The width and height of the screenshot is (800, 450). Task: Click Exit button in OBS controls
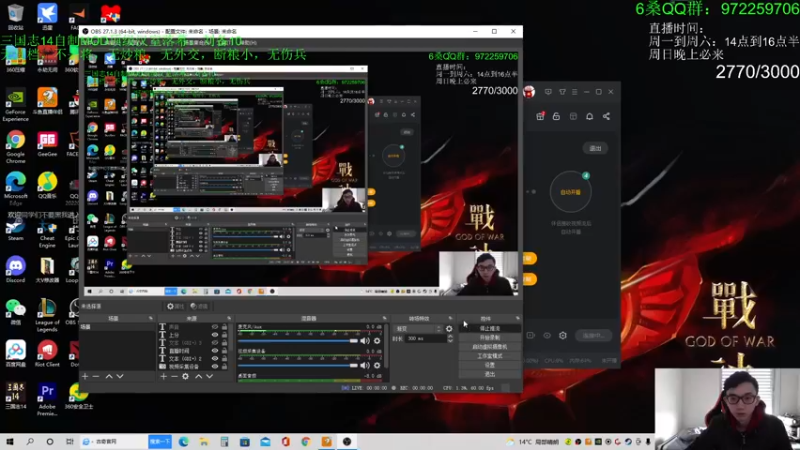(x=490, y=374)
